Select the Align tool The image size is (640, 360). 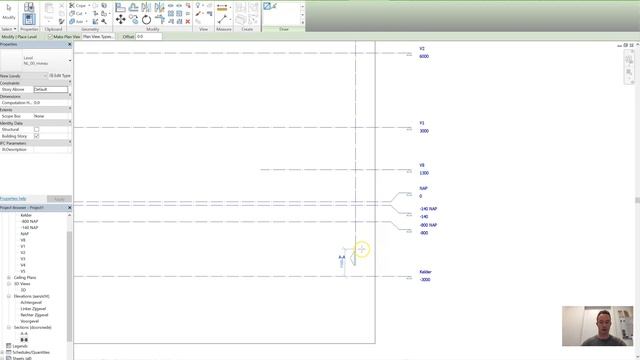click(x=120, y=7)
